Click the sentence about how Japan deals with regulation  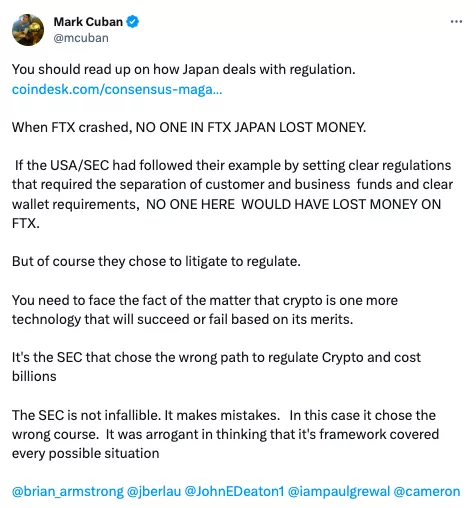[x=184, y=69]
